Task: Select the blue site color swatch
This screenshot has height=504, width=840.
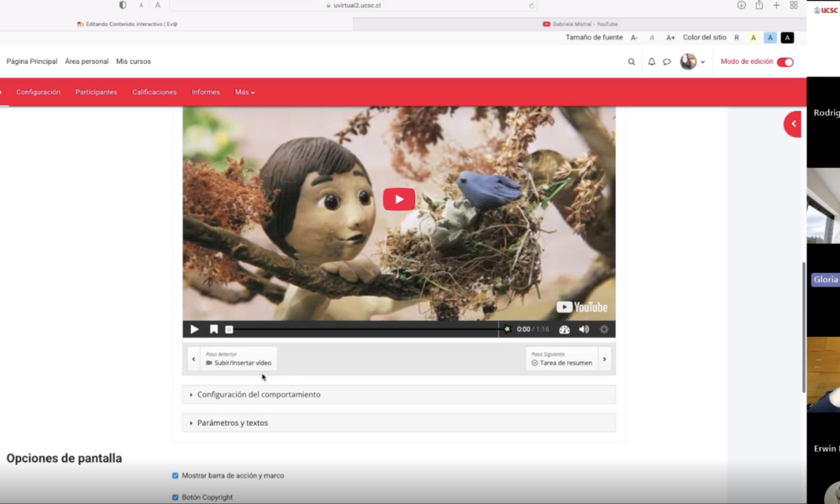Action: coord(769,38)
